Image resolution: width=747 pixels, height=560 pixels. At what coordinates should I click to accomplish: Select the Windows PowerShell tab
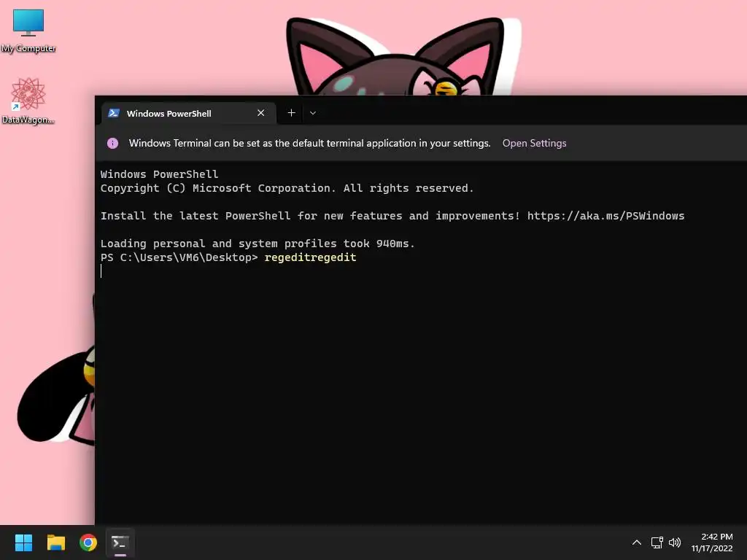[189, 113]
